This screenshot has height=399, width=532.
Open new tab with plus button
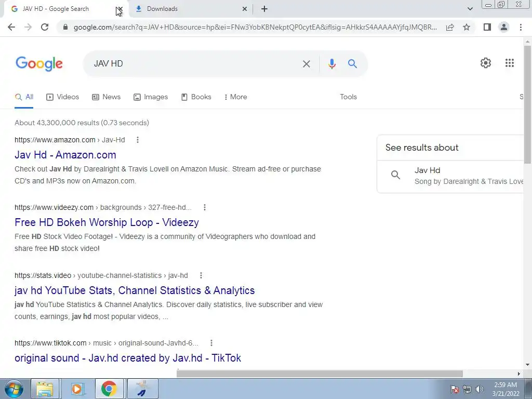[264, 9]
